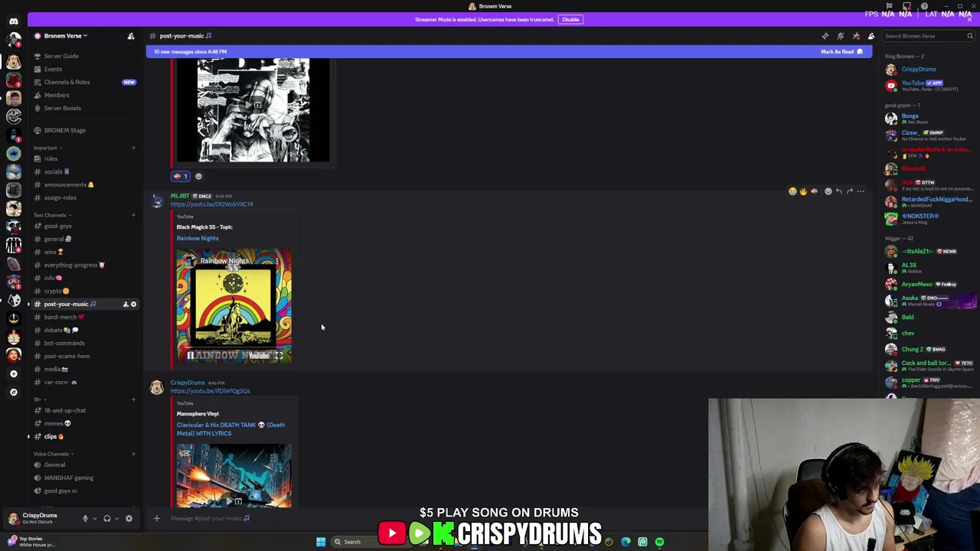Open Bronem Verse server dropdown
The image size is (980, 551).
[x=65, y=36]
